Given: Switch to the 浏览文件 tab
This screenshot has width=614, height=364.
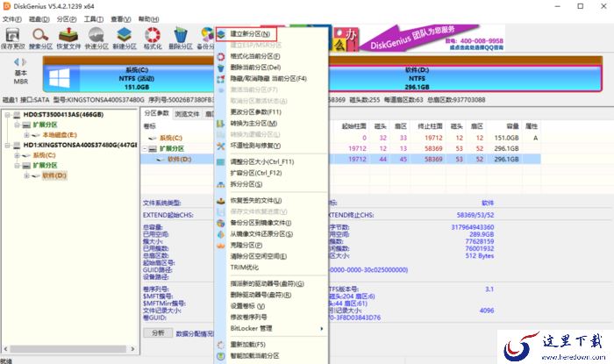Looking at the screenshot, I should click(x=187, y=114).
